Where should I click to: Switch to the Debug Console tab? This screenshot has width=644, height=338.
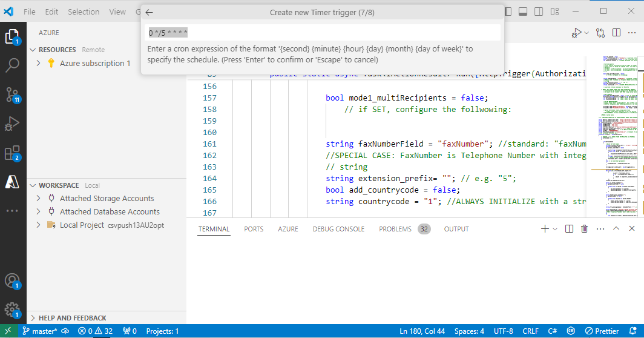(x=338, y=229)
